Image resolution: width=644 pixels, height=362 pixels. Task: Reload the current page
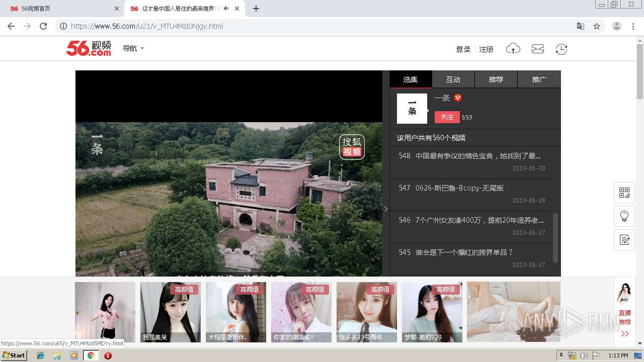pos(43,26)
